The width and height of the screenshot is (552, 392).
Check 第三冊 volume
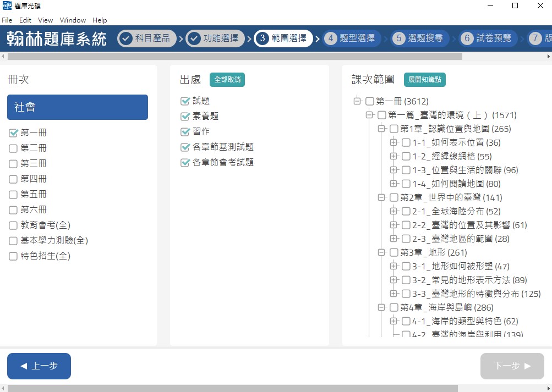(x=13, y=164)
